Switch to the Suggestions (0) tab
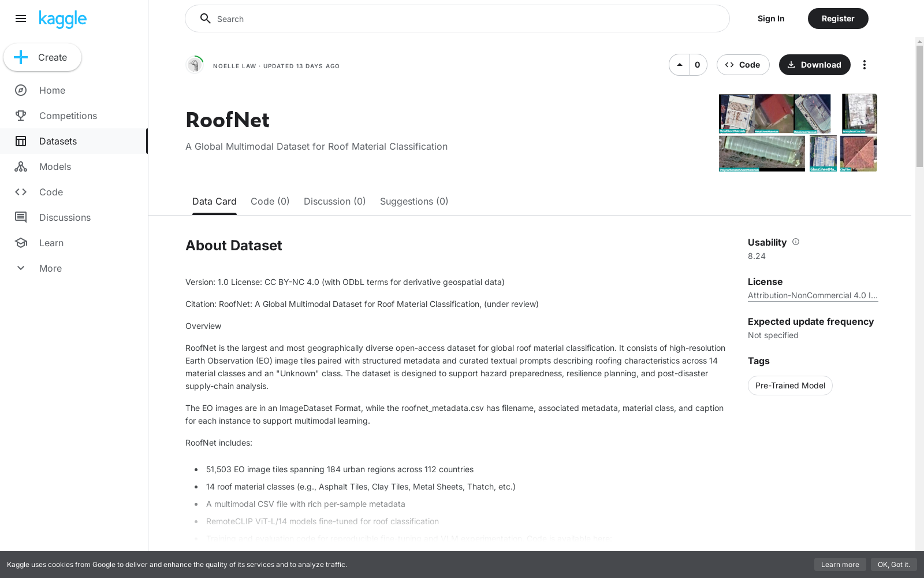The height and width of the screenshot is (578, 924). [413, 201]
